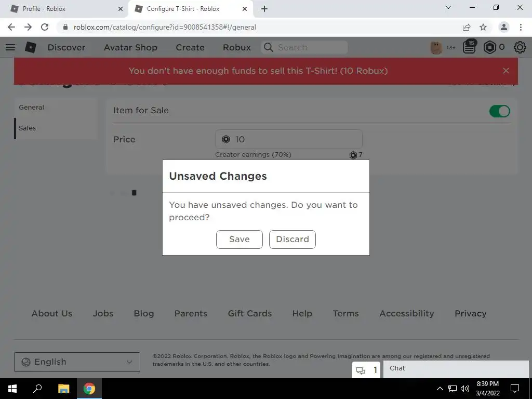
Task: Close the Profile - Roblox browser tab
Action: 121,9
